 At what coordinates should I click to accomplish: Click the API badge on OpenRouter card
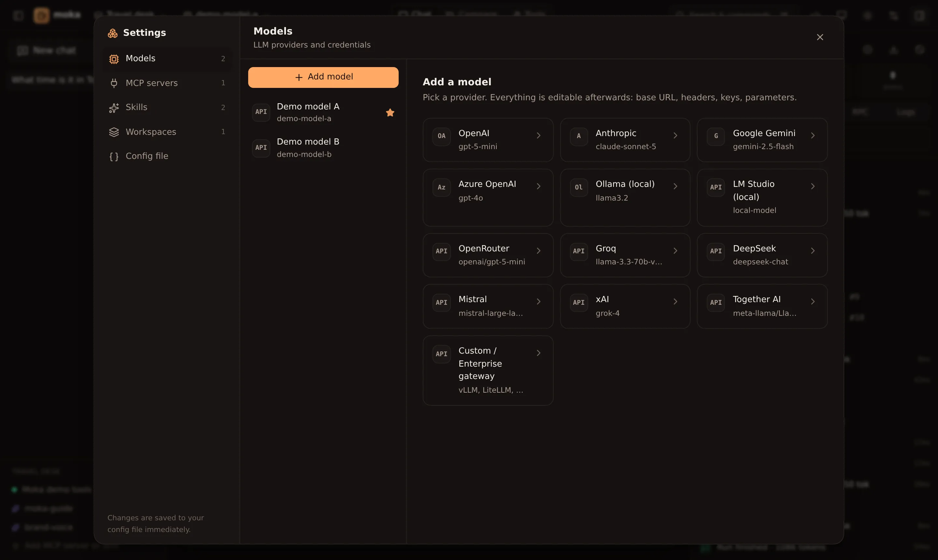[441, 251]
